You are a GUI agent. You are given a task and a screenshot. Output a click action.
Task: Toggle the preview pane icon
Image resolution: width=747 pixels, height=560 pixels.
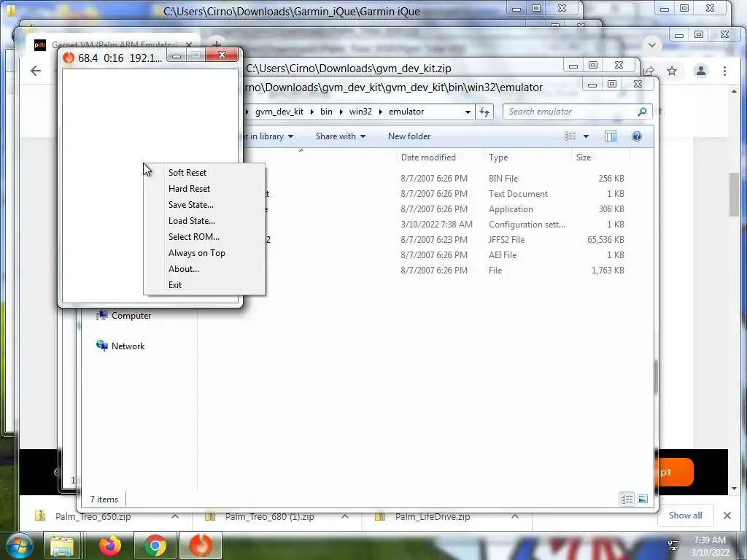pyautogui.click(x=611, y=136)
